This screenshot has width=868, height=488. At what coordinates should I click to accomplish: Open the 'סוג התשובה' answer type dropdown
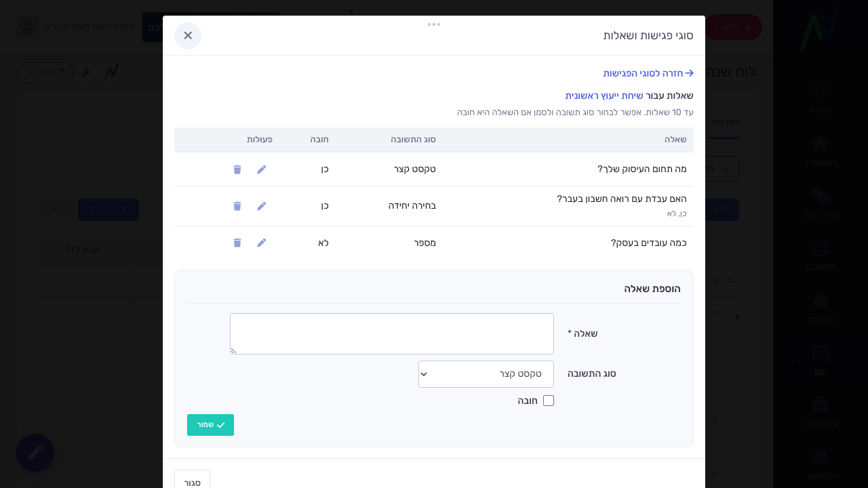pos(486,374)
